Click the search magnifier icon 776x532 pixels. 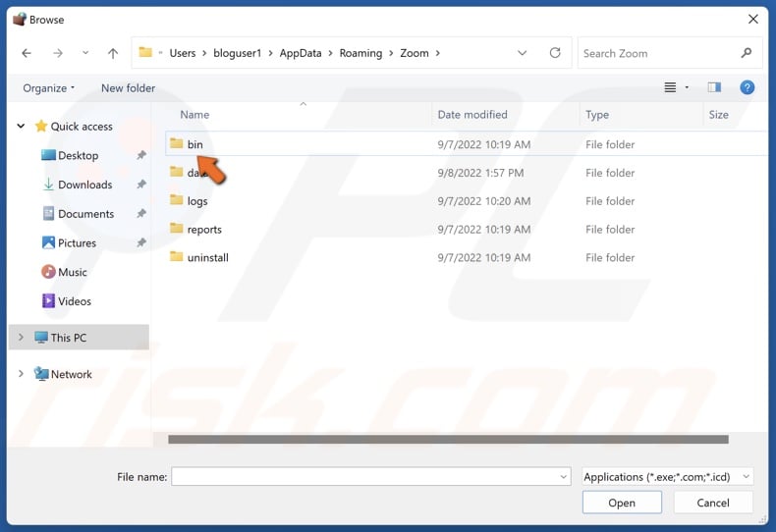[x=747, y=53]
